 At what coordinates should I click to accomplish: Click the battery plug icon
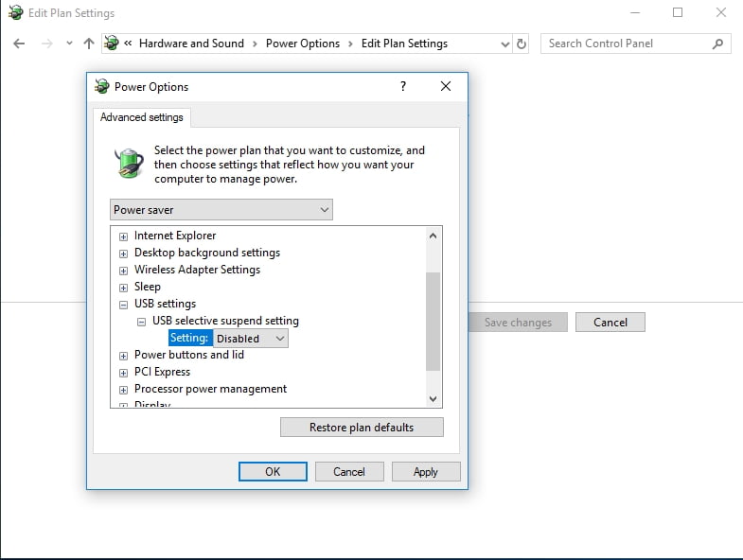coord(129,163)
